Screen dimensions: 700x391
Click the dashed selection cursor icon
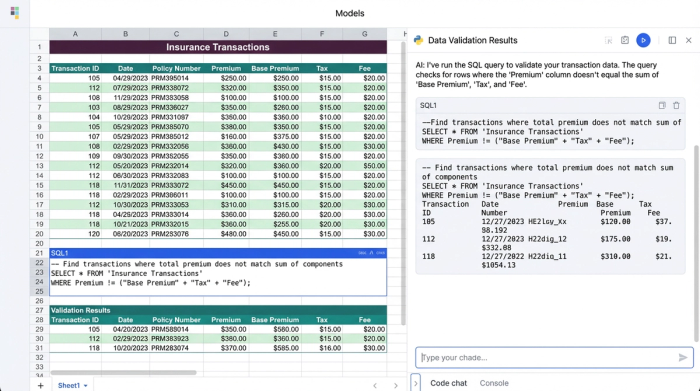(608, 40)
